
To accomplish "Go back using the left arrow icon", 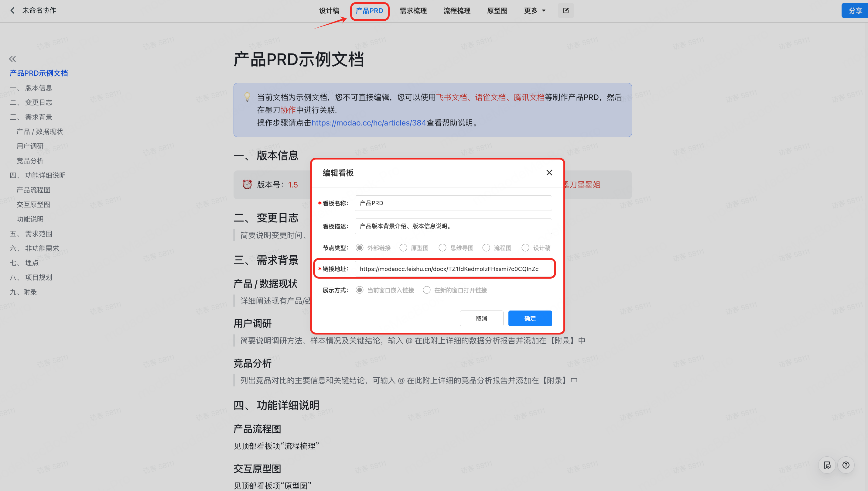I will click(12, 10).
